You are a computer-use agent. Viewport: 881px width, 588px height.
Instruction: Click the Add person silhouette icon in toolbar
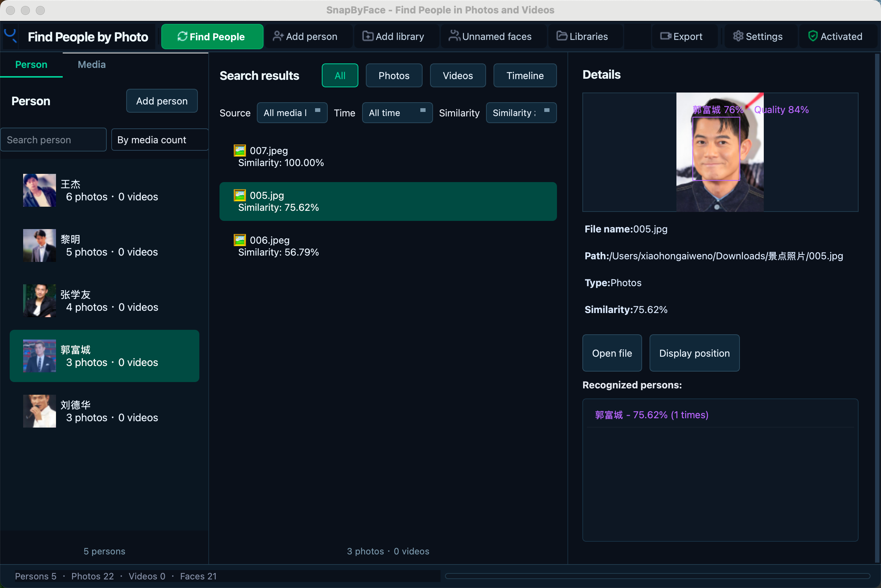click(x=278, y=36)
